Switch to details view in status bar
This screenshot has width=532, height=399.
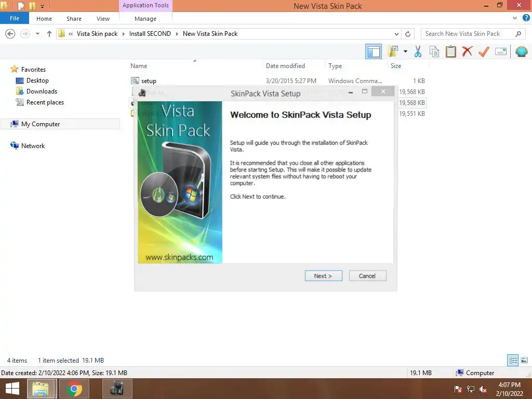coord(513,360)
